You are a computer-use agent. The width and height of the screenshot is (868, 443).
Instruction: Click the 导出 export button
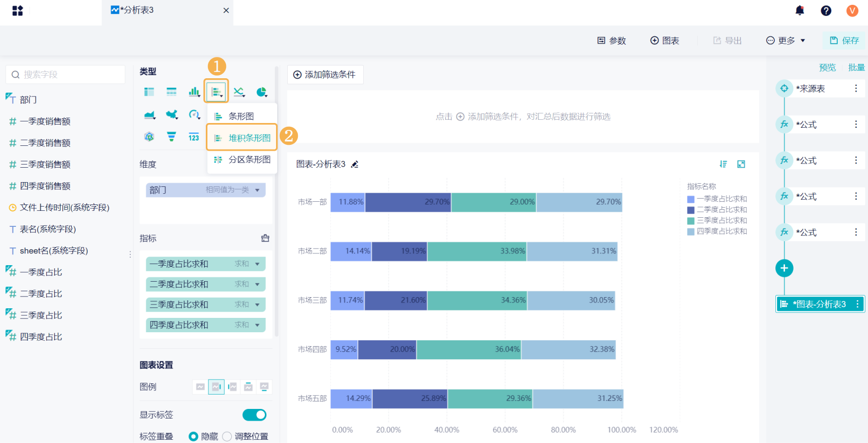[x=727, y=40]
